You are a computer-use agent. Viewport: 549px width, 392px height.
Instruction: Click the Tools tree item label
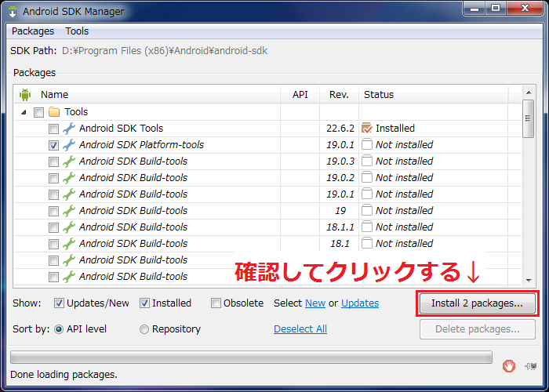[76, 112]
